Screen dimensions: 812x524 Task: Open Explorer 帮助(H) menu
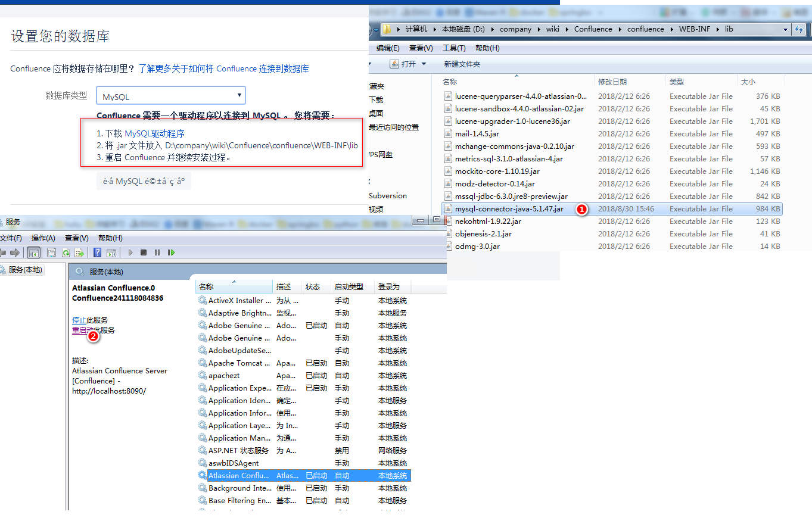coord(487,48)
